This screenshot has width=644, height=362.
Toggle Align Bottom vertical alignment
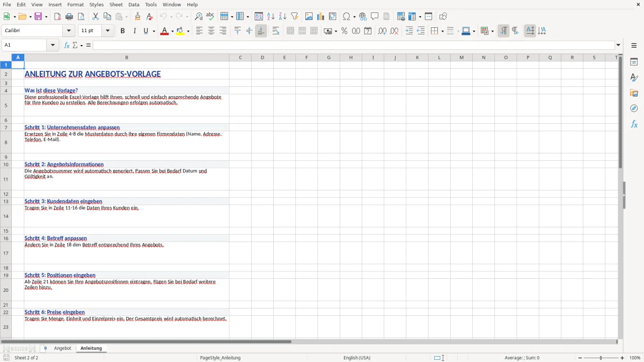pos(261,31)
